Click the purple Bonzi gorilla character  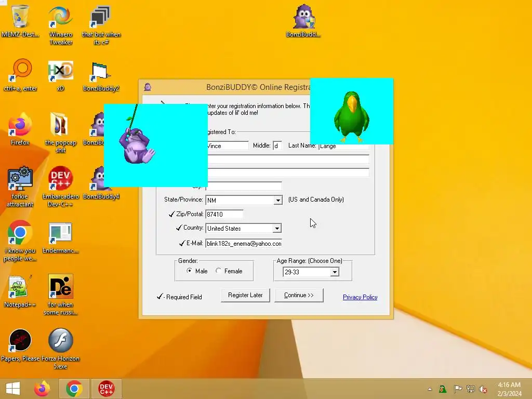coord(137,145)
